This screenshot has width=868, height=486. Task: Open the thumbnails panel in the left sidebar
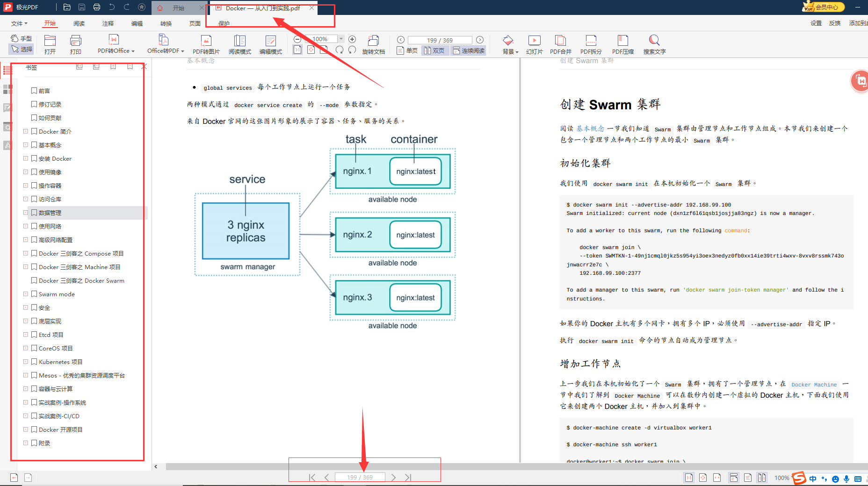(x=7, y=89)
